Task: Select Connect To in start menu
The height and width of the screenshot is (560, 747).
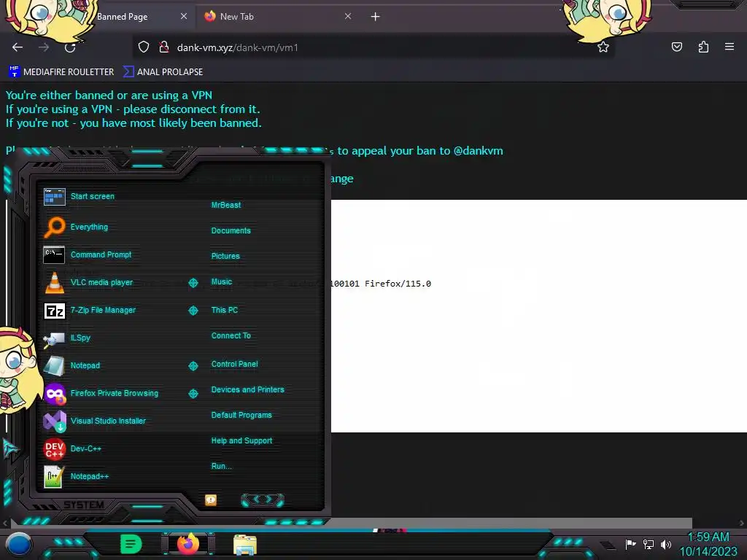Action: click(231, 335)
